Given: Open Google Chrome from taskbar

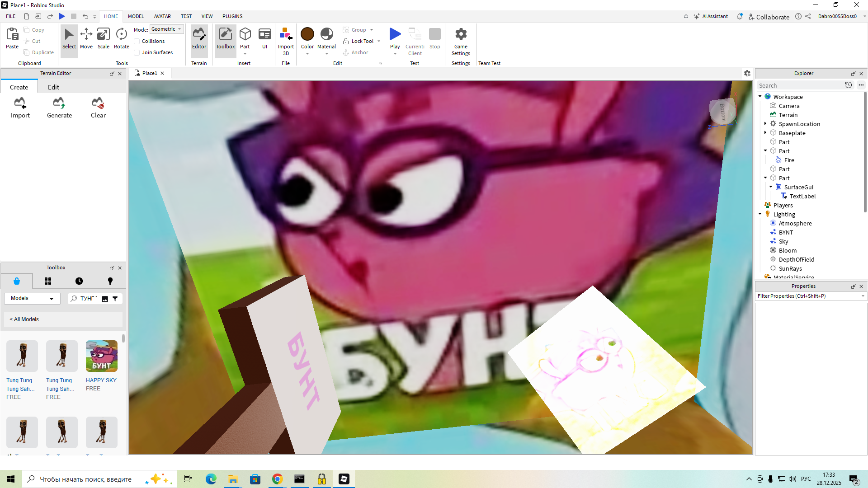Looking at the screenshot, I should pos(278,479).
